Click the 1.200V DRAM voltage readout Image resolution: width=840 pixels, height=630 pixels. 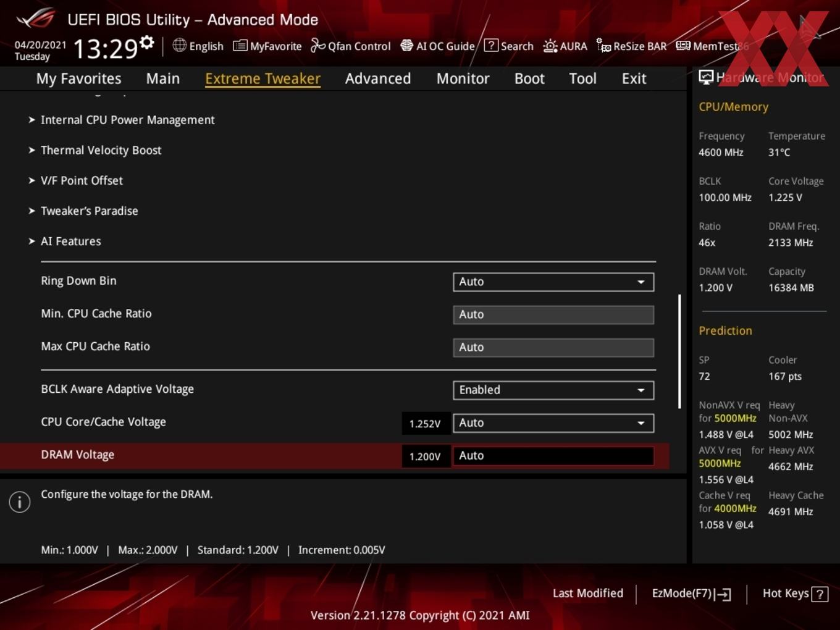(425, 456)
